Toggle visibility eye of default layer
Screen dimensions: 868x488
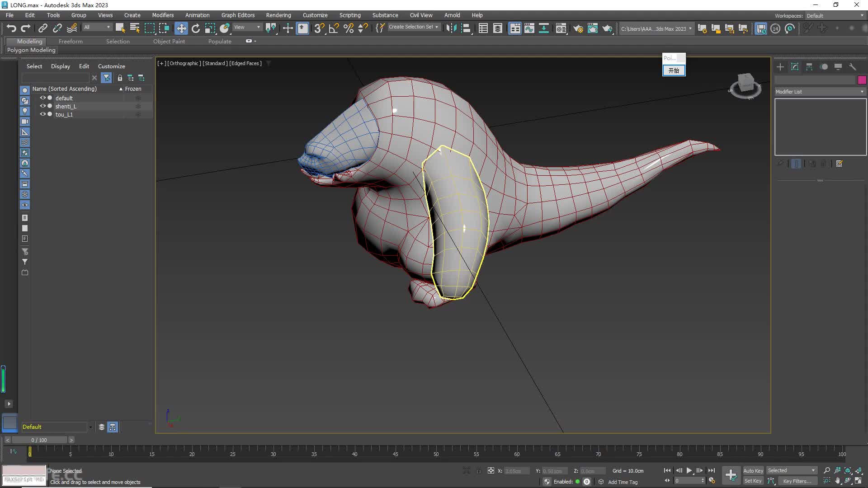click(43, 98)
